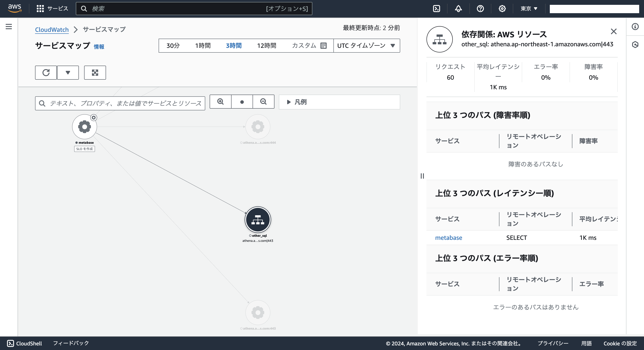Click the SLO を作成 button
The height and width of the screenshot is (350, 644).
coord(85,149)
